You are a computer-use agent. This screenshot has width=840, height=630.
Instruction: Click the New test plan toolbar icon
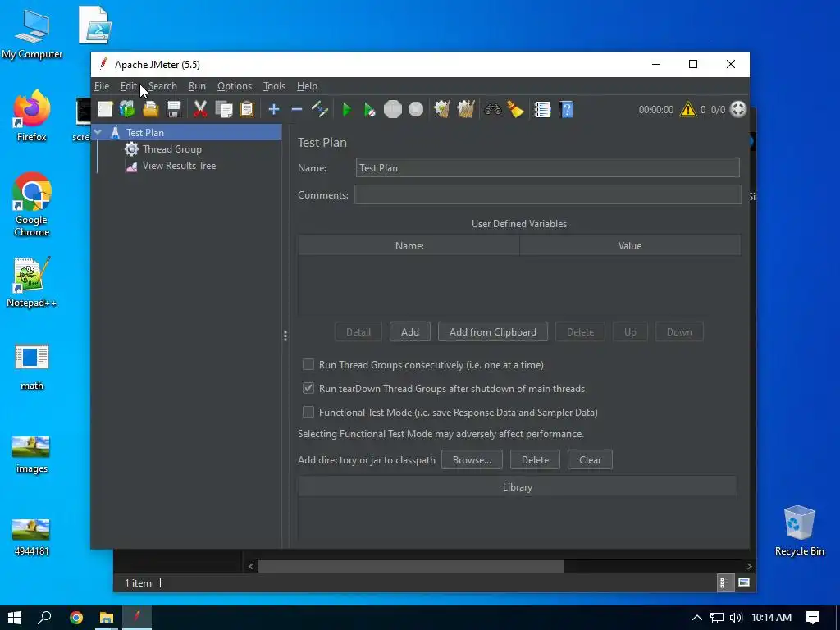point(105,109)
